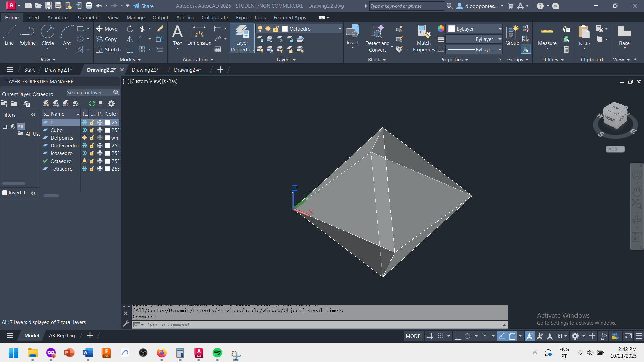Select the Arc tool

67,35
